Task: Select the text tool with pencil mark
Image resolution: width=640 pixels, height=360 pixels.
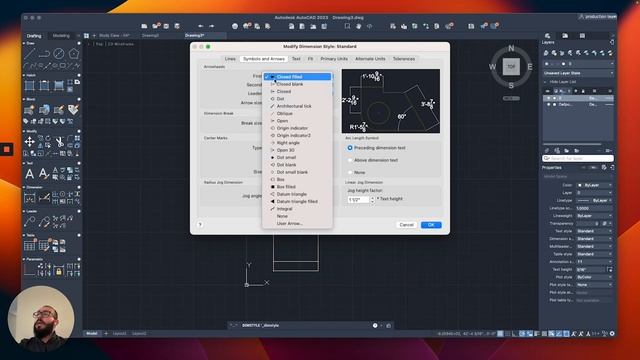Action: tap(44, 174)
